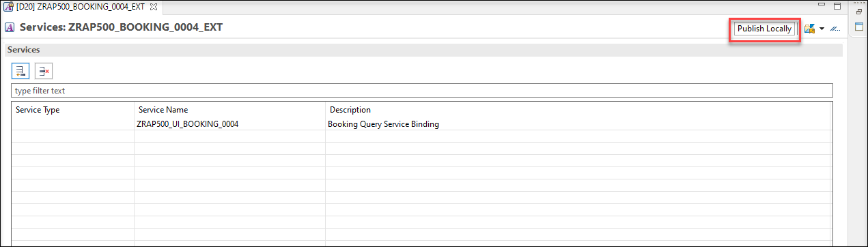This screenshot has width=868, height=247.
Task: Click the restore icon in right side strip
Action: [859, 12]
